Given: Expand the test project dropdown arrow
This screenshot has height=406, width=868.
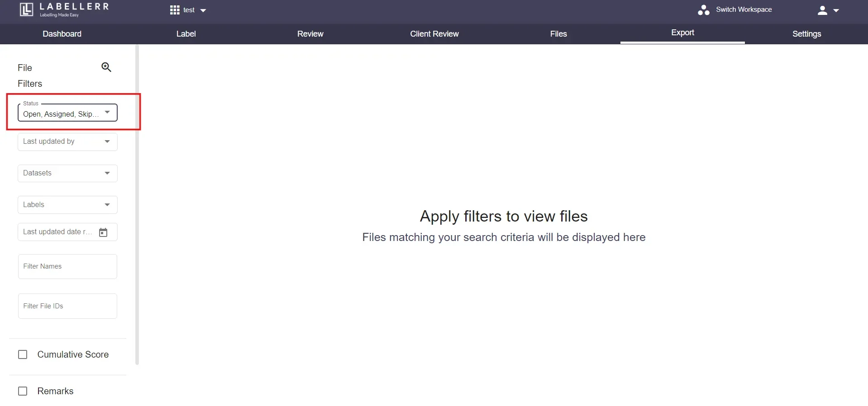Looking at the screenshot, I should (x=203, y=10).
